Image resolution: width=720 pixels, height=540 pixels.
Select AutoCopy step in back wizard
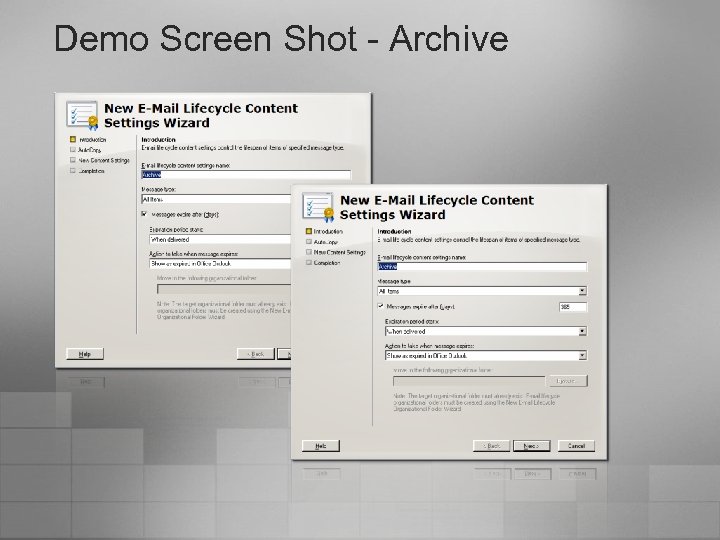[x=85, y=150]
